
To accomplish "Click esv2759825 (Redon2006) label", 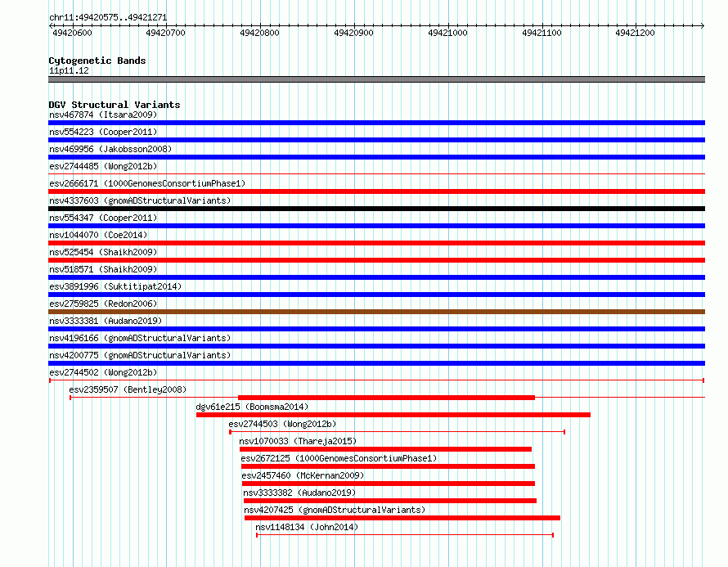I will click(103, 304).
